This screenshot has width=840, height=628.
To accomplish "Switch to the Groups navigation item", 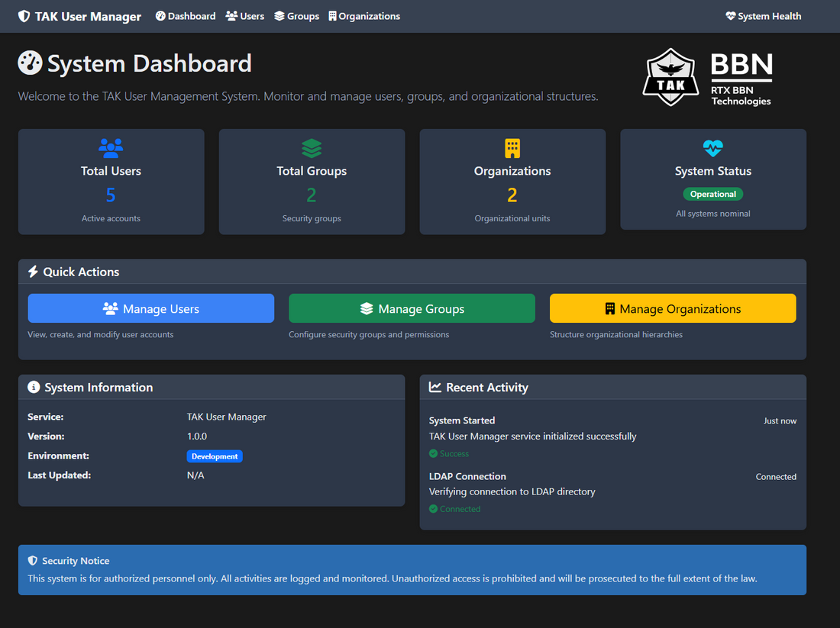I will point(296,15).
